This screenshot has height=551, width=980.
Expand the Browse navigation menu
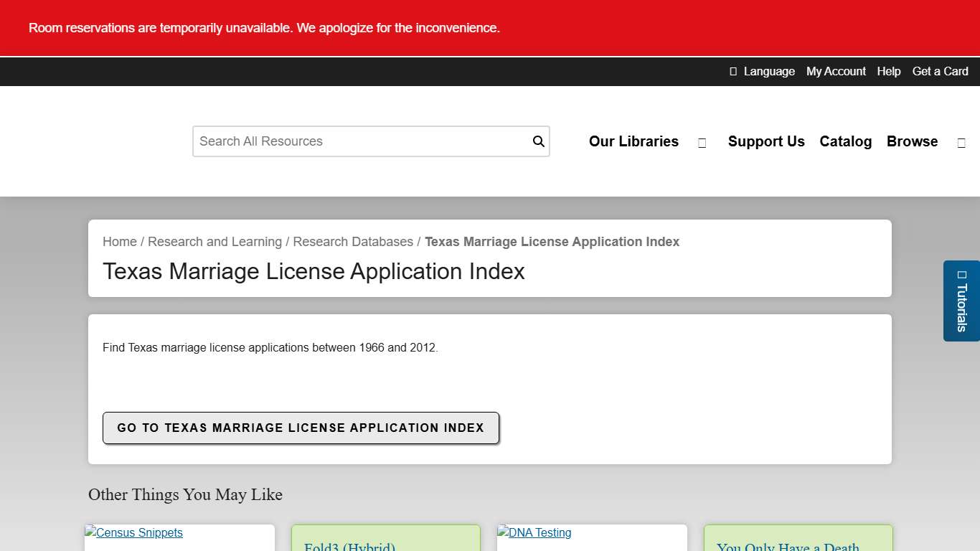pos(912,141)
